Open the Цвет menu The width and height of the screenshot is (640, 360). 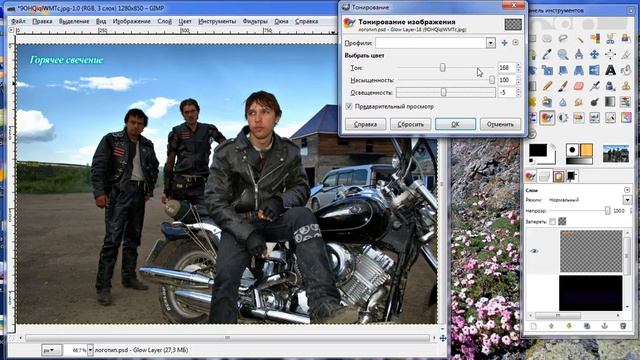pyautogui.click(x=184, y=21)
